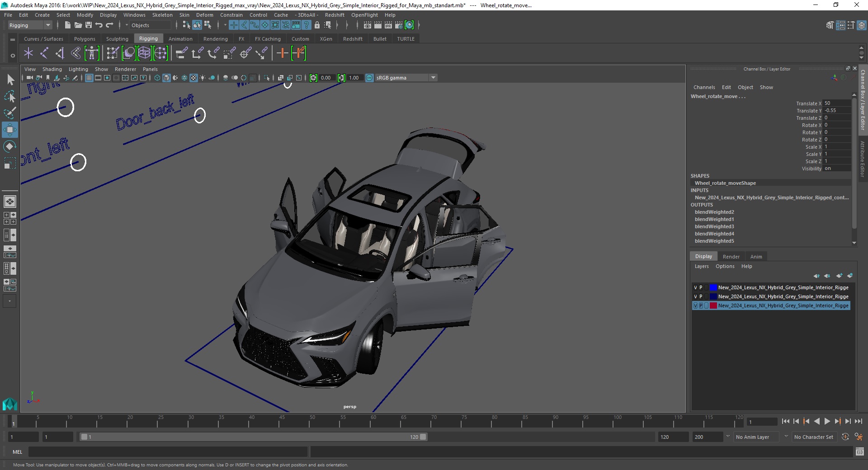
Task: Open the sRGB gamma view transform dropdown
Action: (406, 78)
